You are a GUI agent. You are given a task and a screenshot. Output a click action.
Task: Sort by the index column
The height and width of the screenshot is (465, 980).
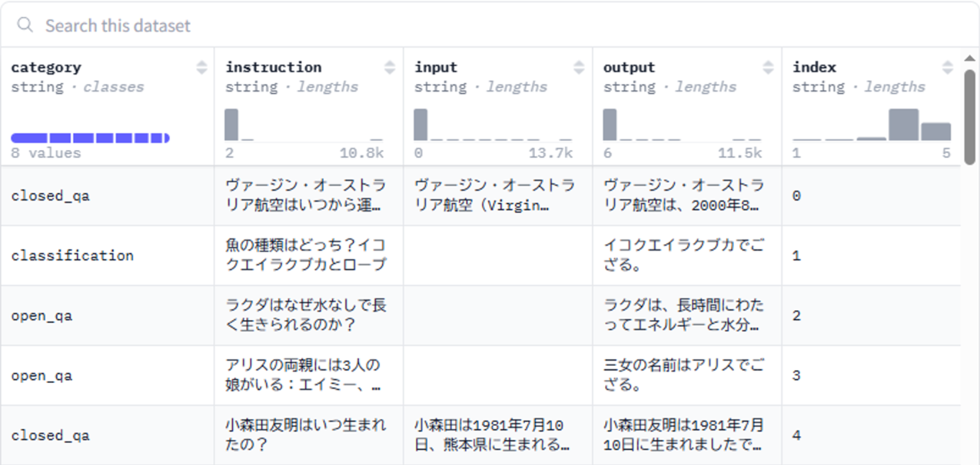coord(947,67)
